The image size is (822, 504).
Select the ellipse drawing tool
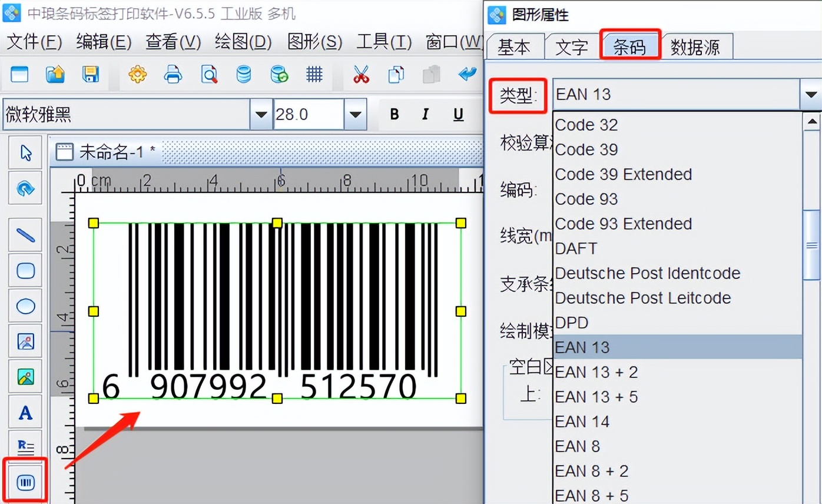[25, 306]
